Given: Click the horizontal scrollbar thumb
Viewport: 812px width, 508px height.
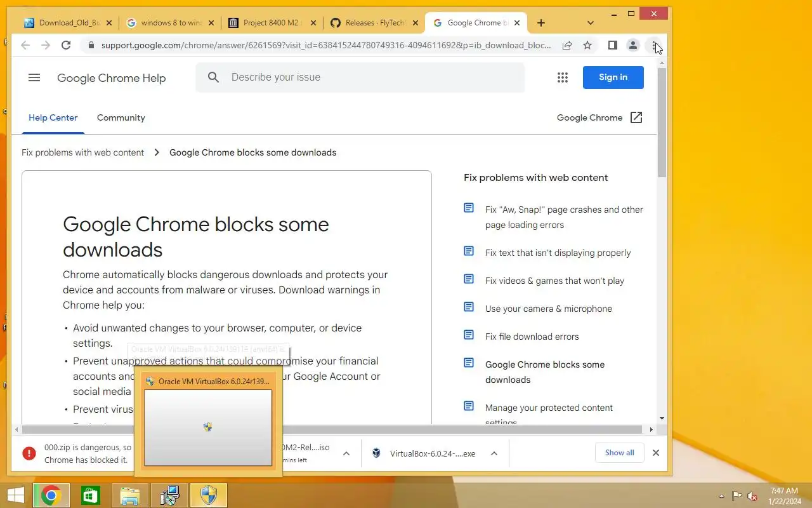Looking at the screenshot, I should coord(332,430).
